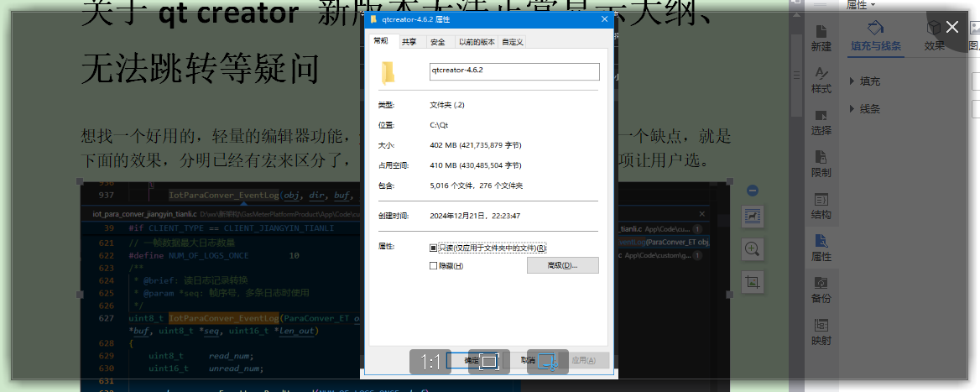Expand the 线条 section
This screenshot has height=392, width=980.
click(865, 109)
